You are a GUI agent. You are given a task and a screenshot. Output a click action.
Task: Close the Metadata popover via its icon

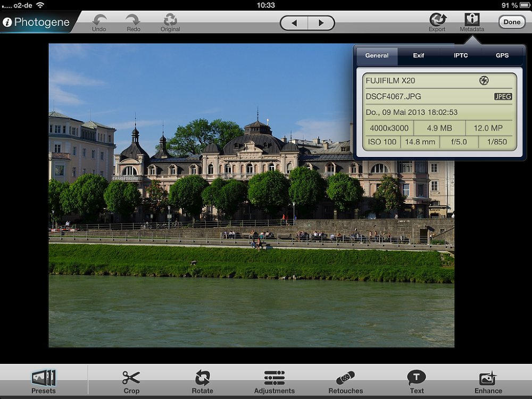[x=472, y=20]
